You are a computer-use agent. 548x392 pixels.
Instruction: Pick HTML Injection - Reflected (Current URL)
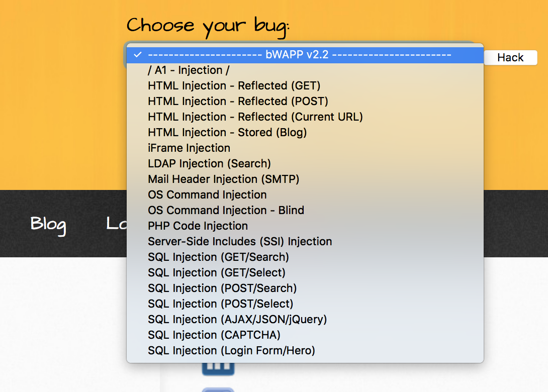click(255, 117)
